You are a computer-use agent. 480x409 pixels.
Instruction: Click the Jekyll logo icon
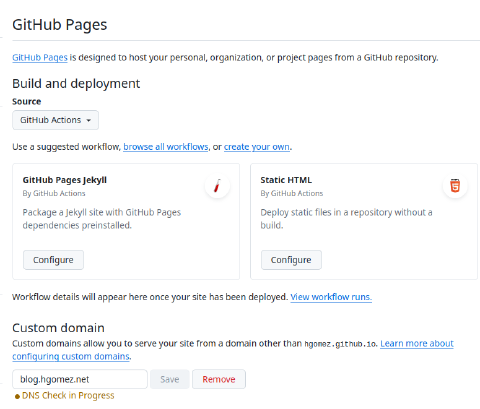217,186
